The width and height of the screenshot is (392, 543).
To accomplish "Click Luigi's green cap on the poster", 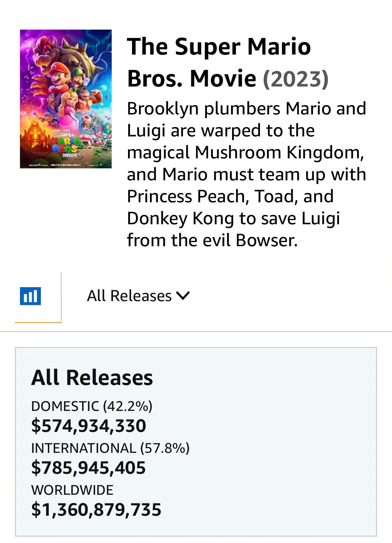I will click(x=79, y=72).
